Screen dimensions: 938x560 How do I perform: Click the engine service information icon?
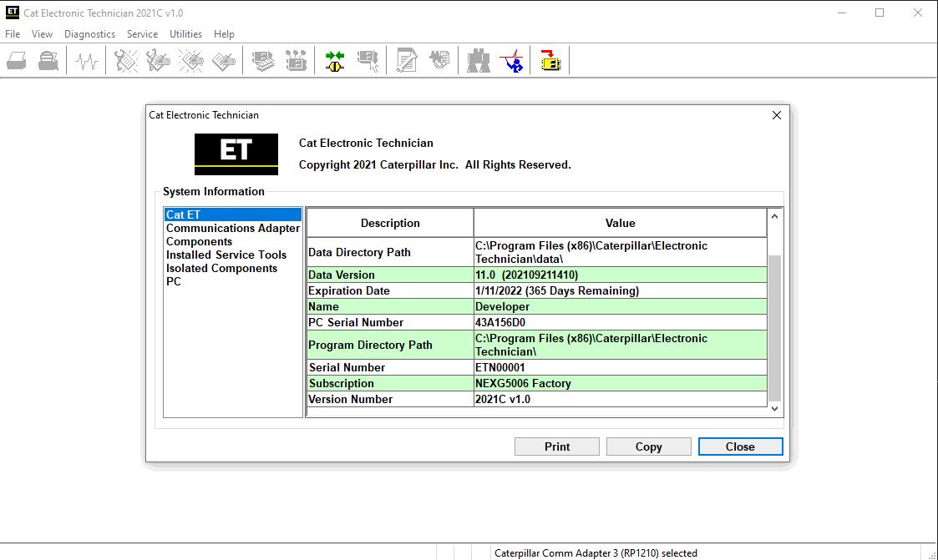coord(440,59)
